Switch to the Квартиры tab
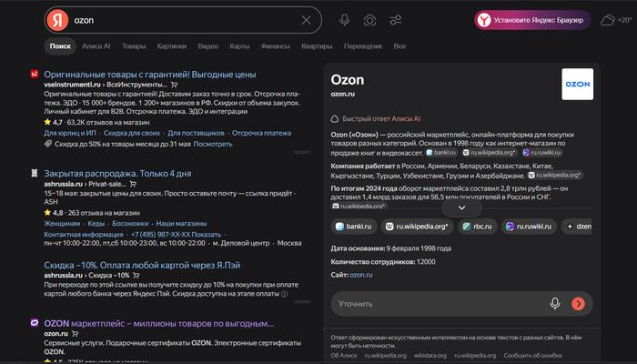The height and width of the screenshot is (364, 637). point(317,46)
